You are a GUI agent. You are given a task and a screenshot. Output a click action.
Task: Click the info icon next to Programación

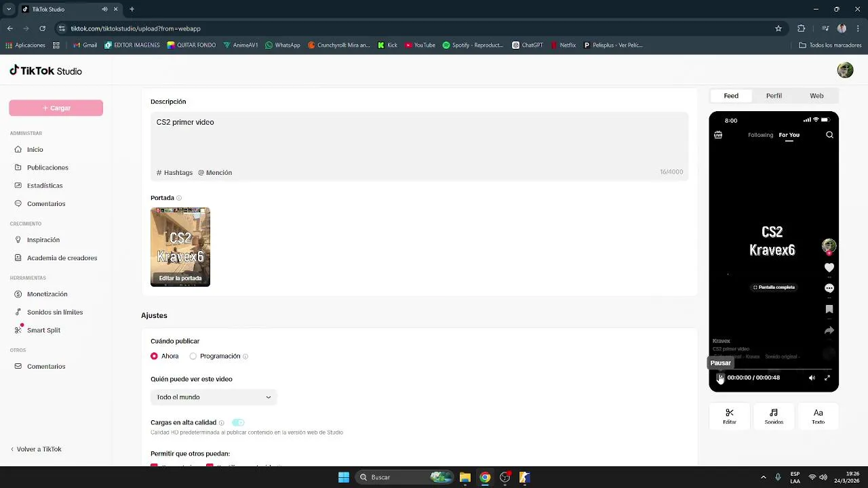[245, 357]
